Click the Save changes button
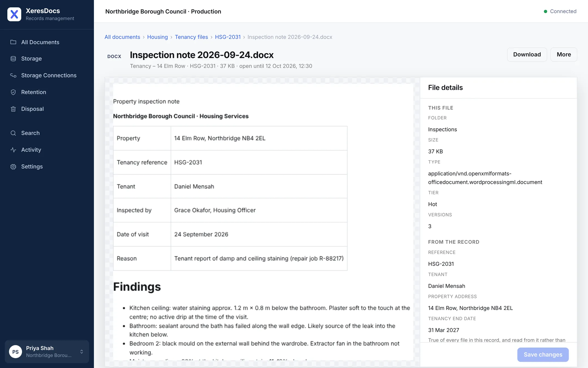588x368 pixels. (x=543, y=354)
